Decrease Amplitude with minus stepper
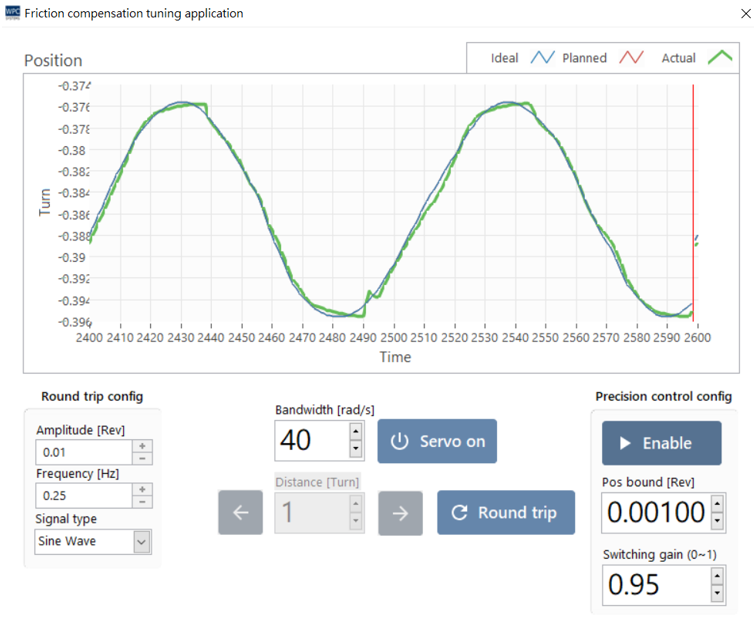Screen dimensions: 754x619 [x=142, y=459]
